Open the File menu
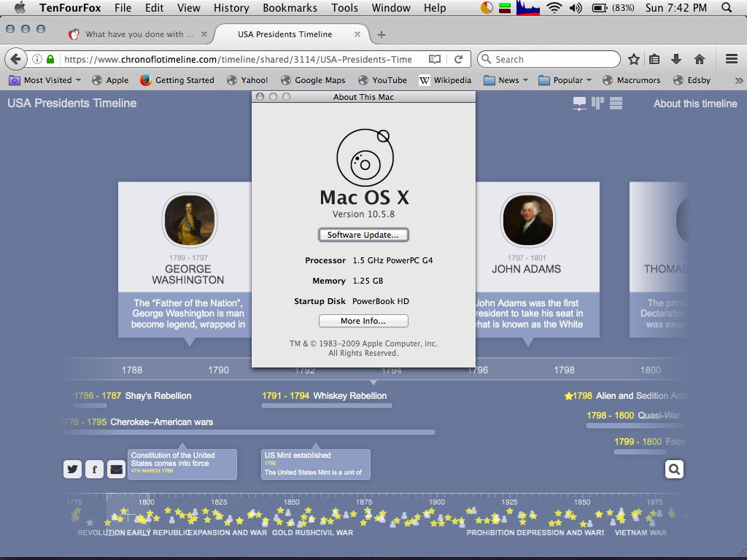The image size is (747, 560). coord(123,7)
